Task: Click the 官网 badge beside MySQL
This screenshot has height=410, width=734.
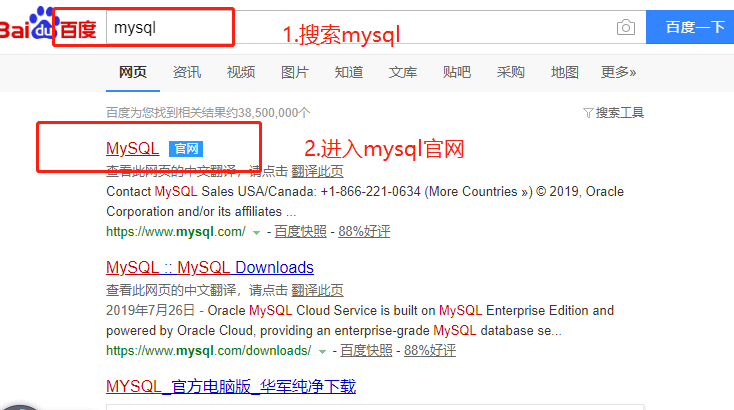Action: pos(186,149)
